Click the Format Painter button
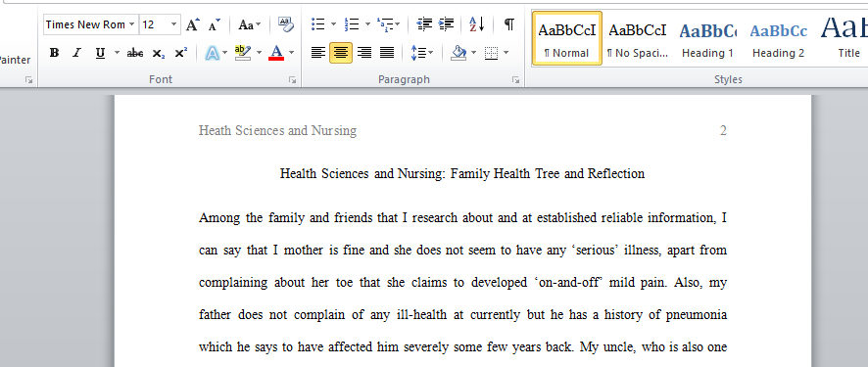The width and height of the screenshot is (868, 367). pyautogui.click(x=16, y=60)
